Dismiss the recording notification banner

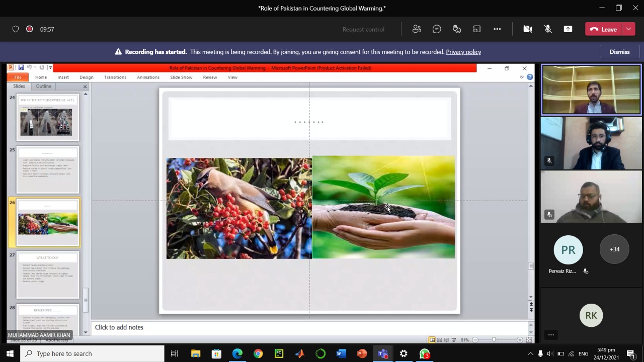(619, 52)
